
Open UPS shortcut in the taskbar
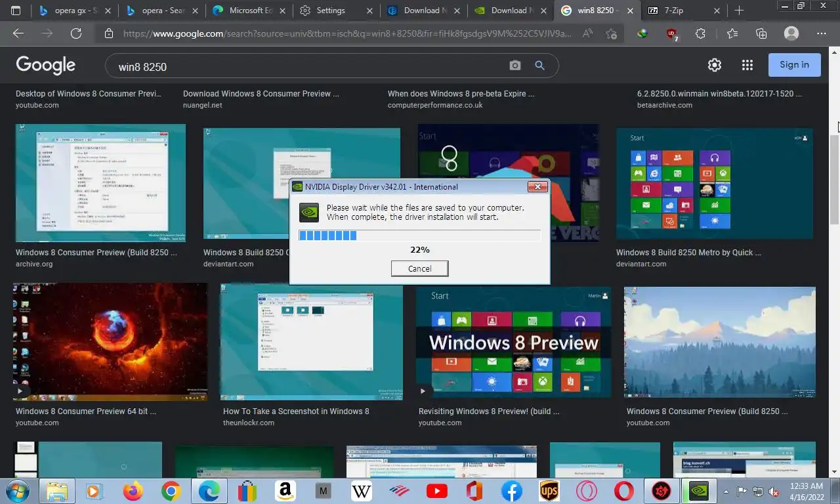point(549,491)
